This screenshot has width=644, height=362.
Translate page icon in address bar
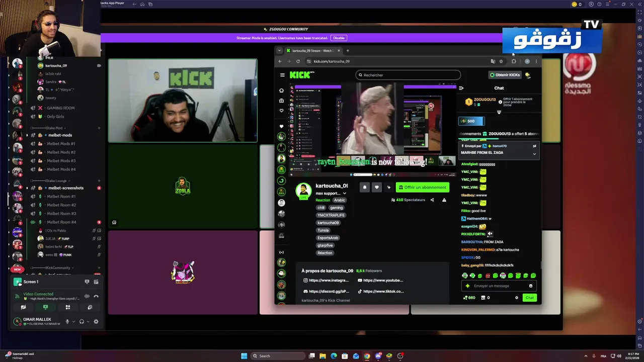pos(493,61)
